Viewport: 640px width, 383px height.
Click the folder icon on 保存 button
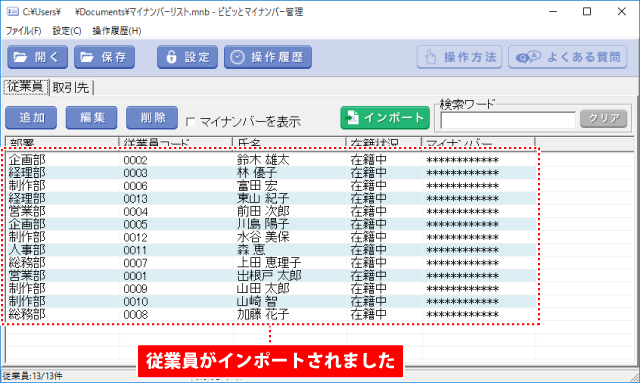point(87,57)
